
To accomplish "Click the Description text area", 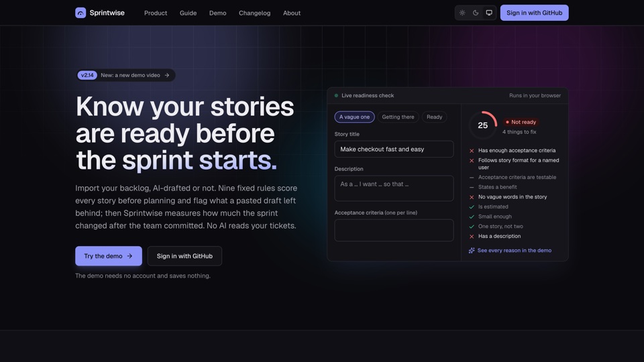I will pyautogui.click(x=394, y=188).
